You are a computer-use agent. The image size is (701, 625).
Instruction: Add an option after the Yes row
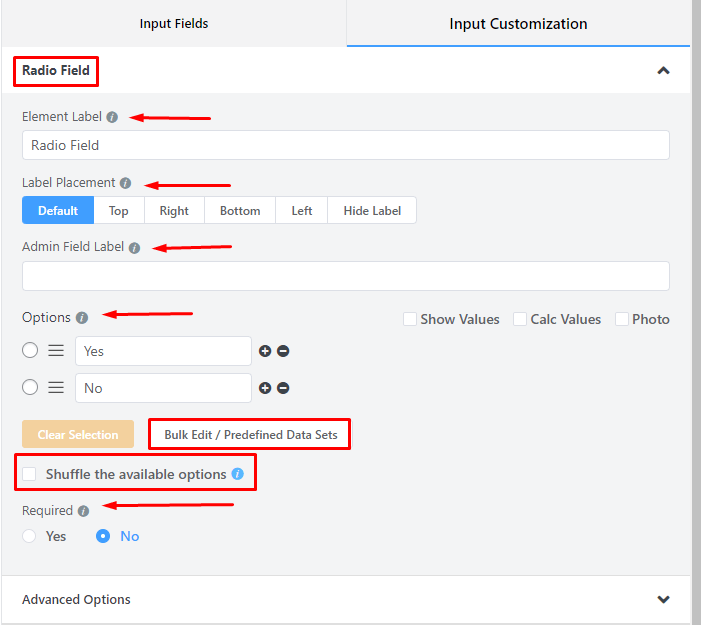265,351
